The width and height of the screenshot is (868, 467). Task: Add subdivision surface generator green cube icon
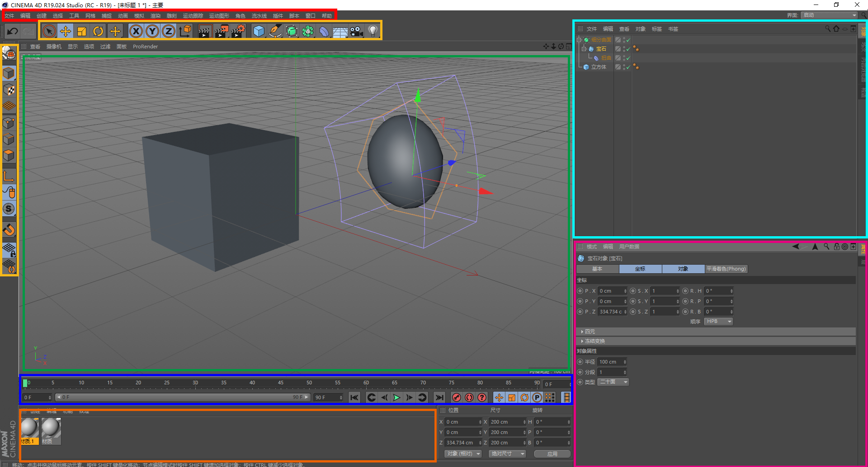click(292, 31)
